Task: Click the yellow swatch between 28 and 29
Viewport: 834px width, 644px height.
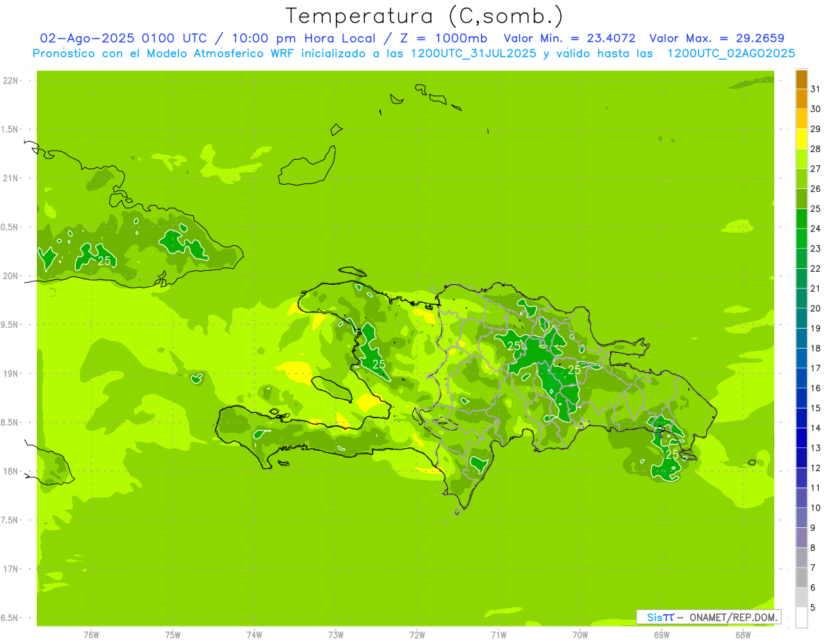Action: [x=801, y=139]
